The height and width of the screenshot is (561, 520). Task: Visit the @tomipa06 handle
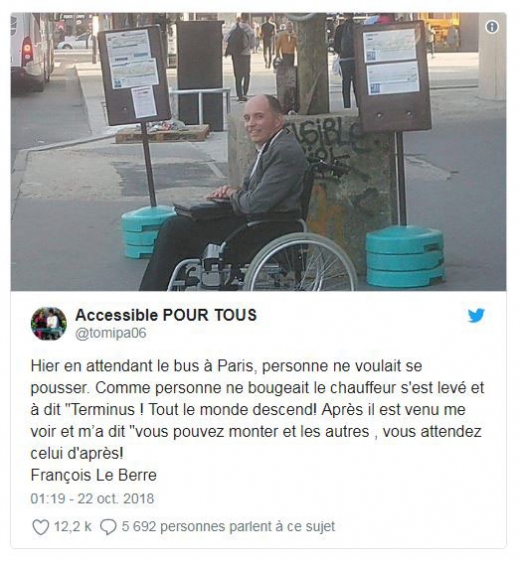pos(111,333)
